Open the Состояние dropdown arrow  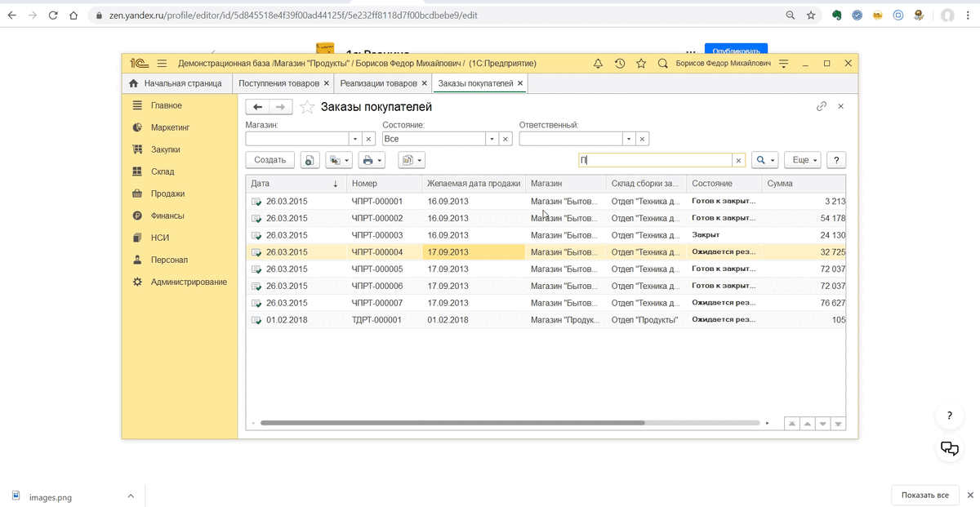[x=492, y=139]
